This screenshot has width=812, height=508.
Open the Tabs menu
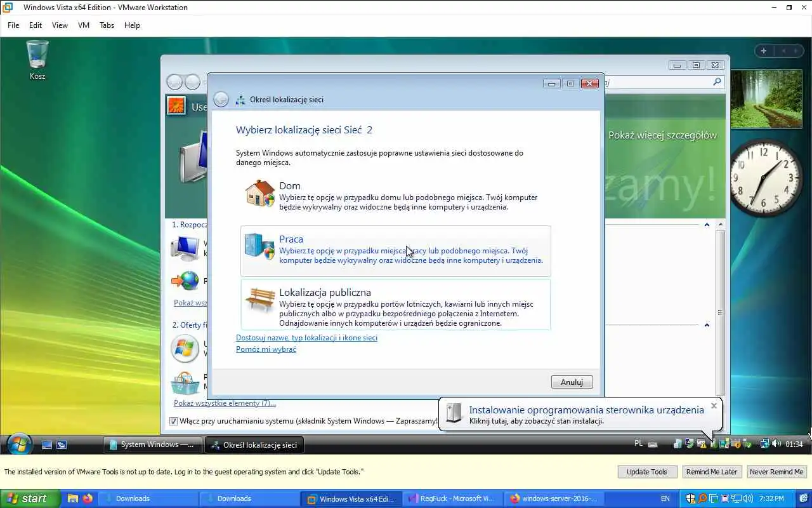pos(107,25)
